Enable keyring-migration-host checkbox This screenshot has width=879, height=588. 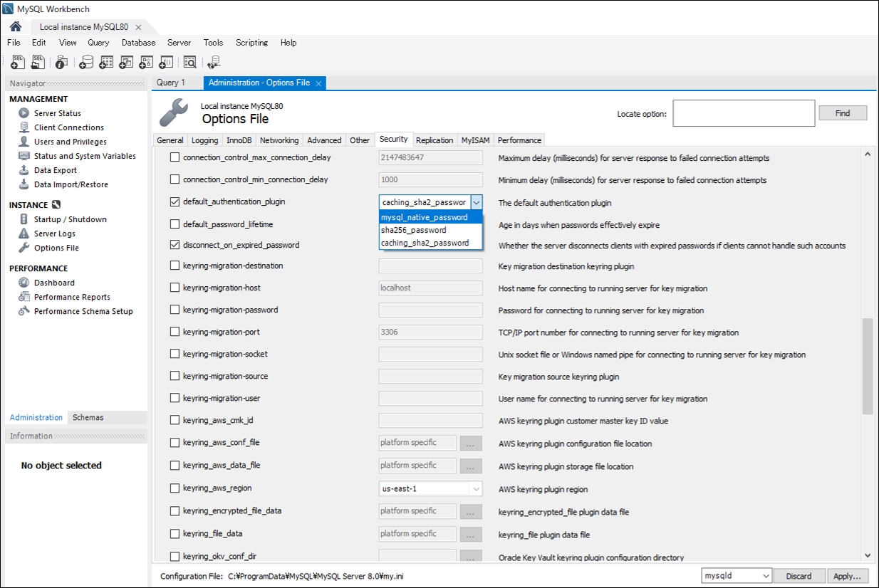coord(175,288)
